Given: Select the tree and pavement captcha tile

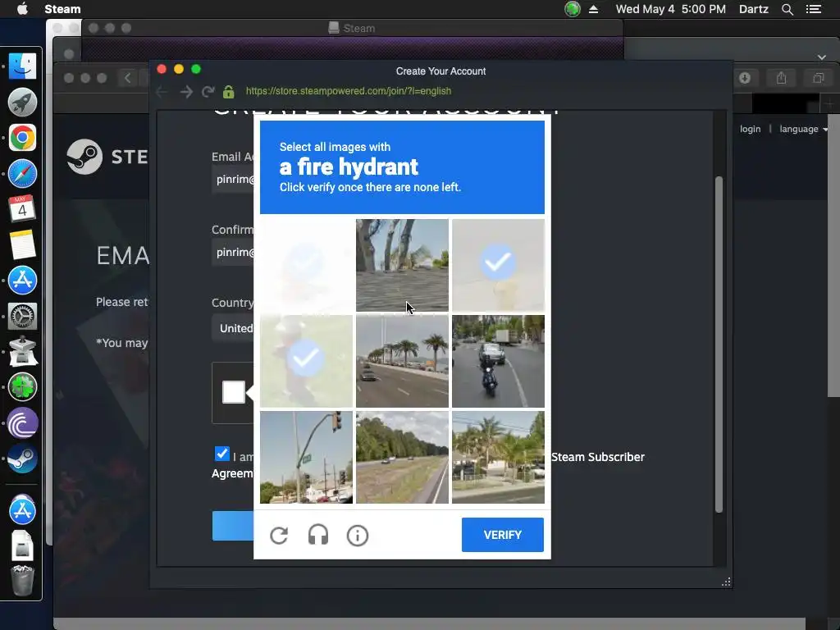Looking at the screenshot, I should (x=402, y=265).
